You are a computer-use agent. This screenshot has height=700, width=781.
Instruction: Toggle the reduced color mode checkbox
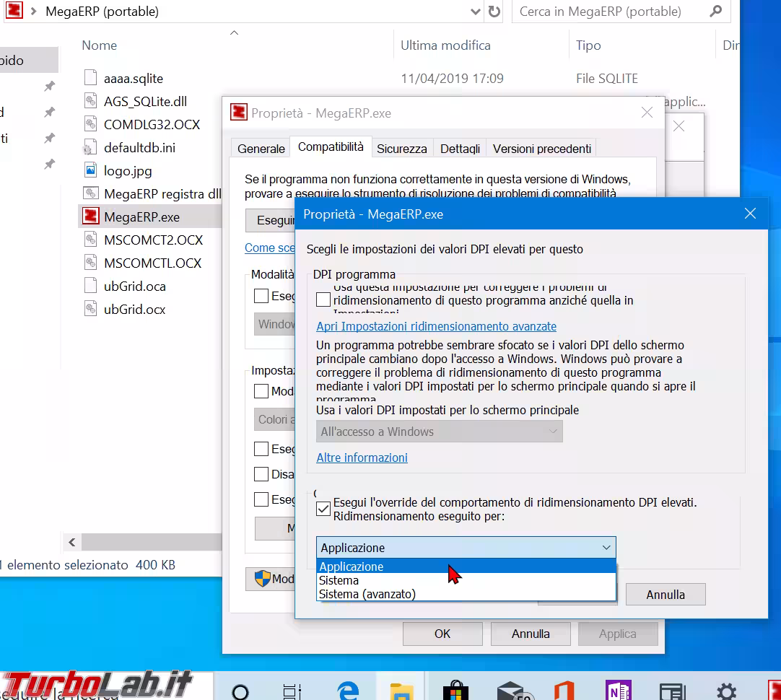point(261,391)
